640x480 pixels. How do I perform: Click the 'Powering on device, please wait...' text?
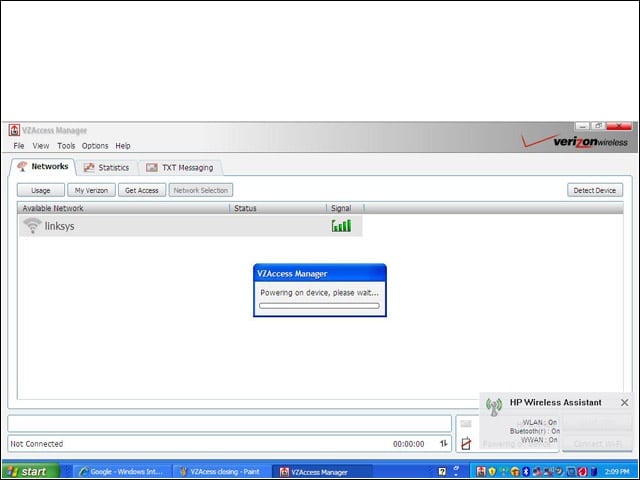point(319,293)
